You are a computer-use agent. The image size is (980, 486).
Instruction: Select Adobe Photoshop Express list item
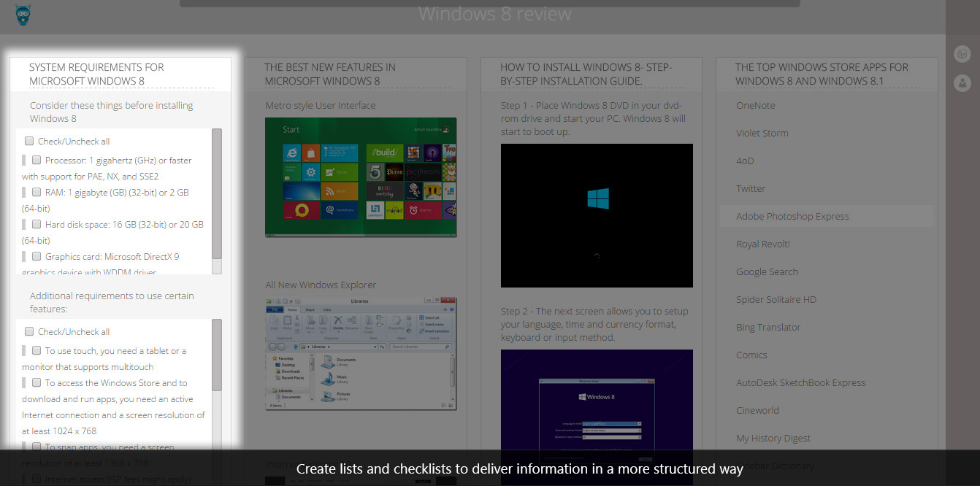(792, 217)
